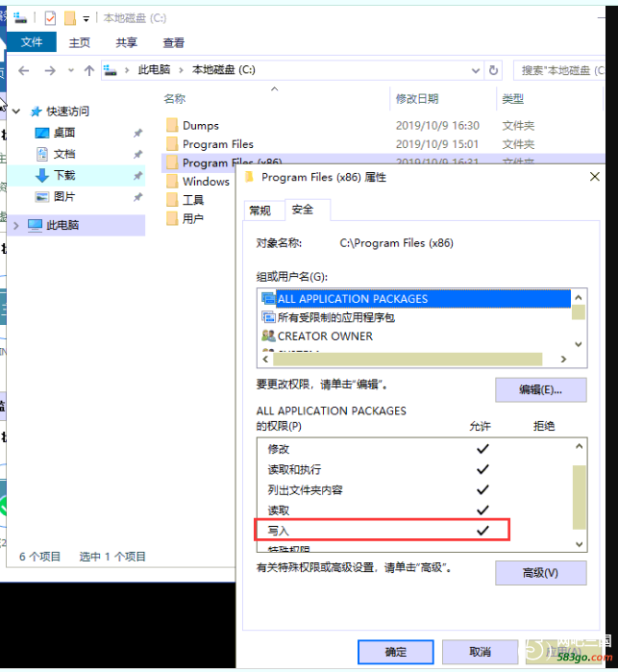
Task: Click the back navigation arrow
Action: click(x=24, y=70)
